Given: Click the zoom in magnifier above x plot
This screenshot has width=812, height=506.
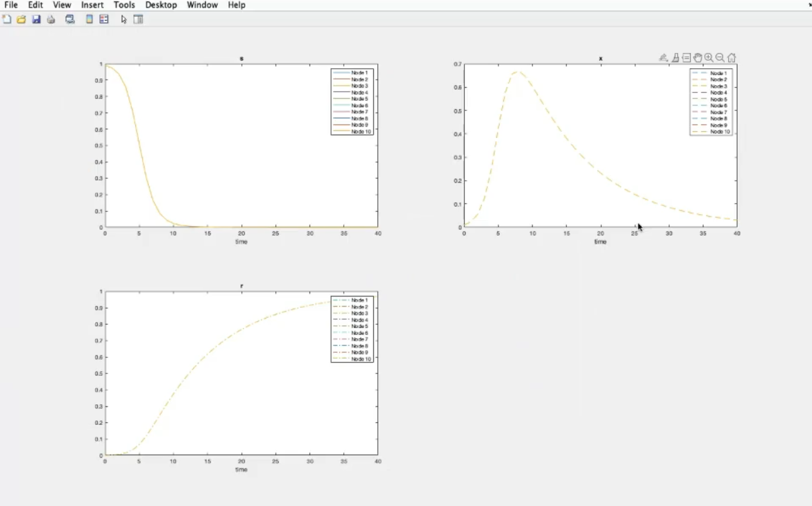Looking at the screenshot, I should coord(709,58).
